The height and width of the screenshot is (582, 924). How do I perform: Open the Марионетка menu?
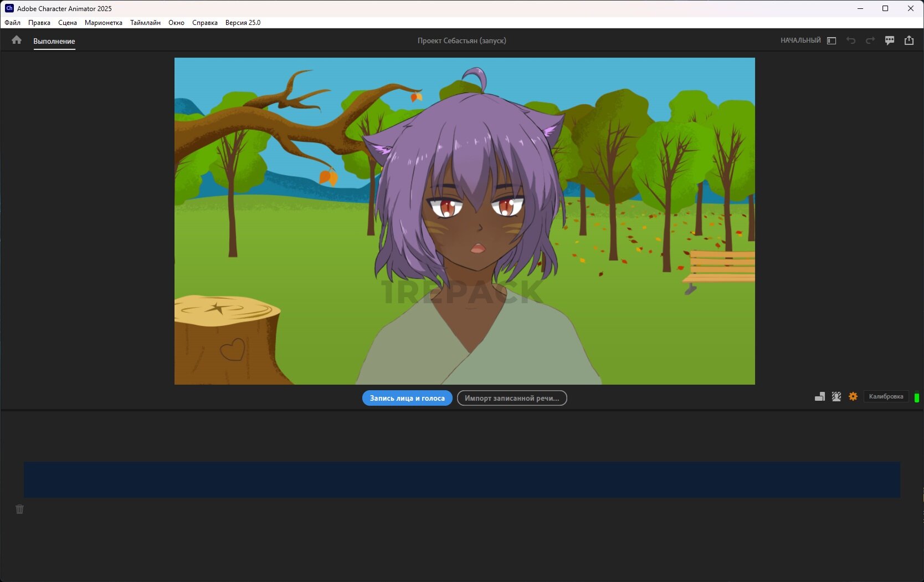[104, 23]
